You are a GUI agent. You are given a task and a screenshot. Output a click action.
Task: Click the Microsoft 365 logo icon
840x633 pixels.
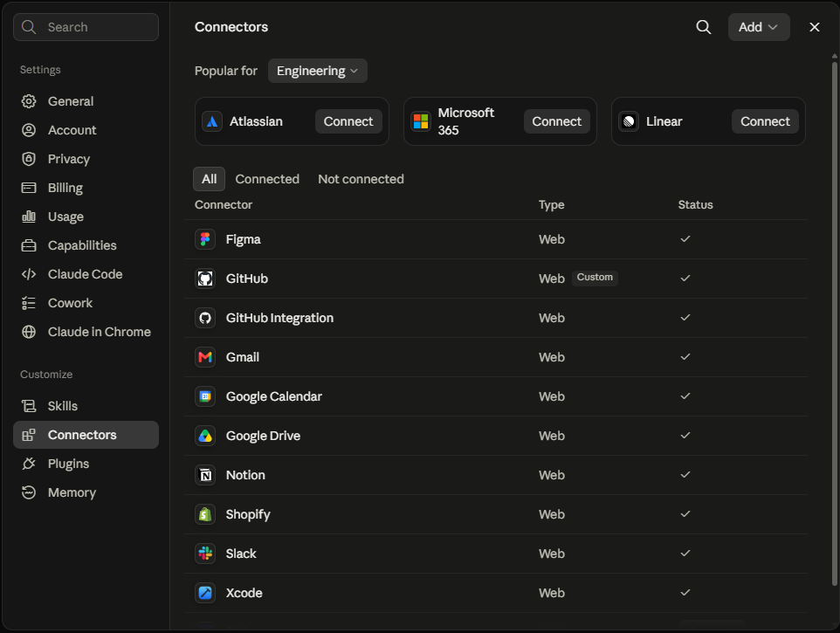coord(421,121)
